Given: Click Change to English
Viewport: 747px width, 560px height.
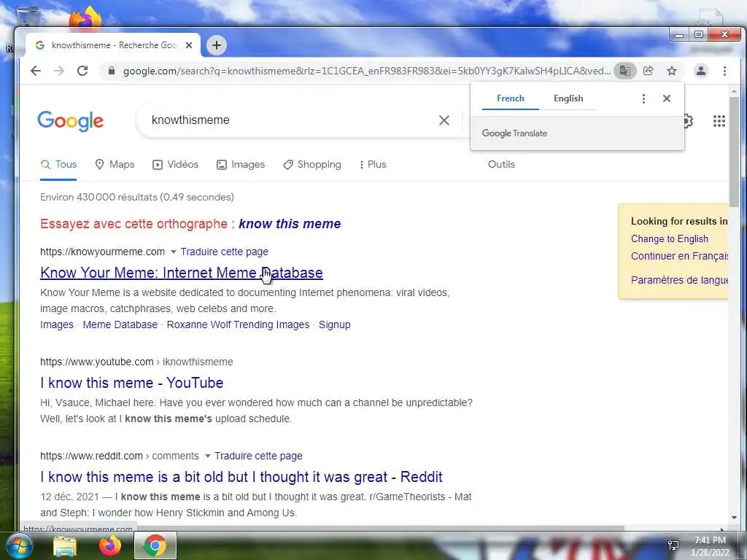Looking at the screenshot, I should tap(670, 239).
